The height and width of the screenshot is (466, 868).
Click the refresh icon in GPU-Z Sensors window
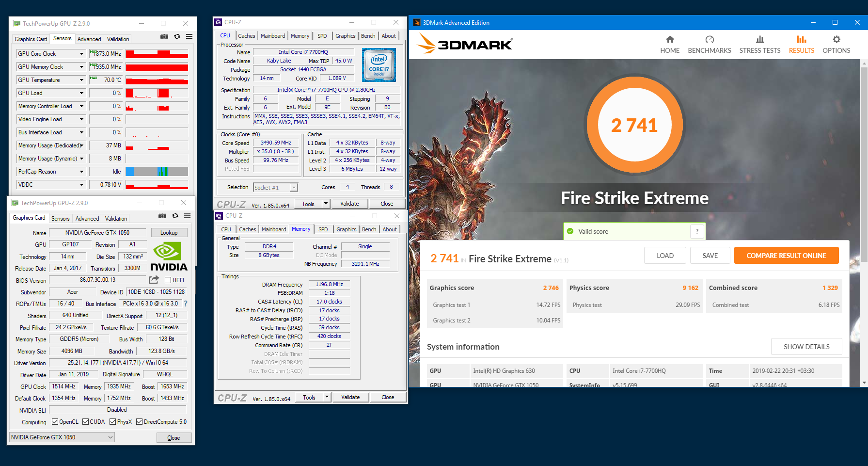click(x=177, y=36)
